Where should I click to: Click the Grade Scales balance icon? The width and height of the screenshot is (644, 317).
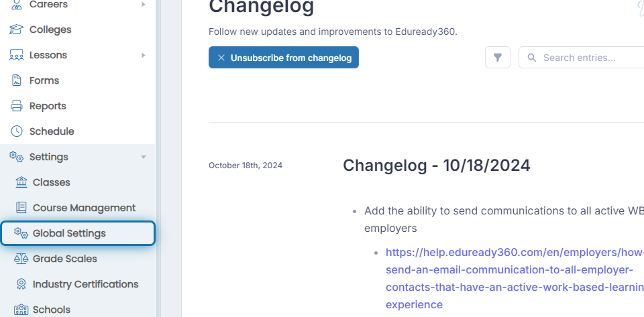click(x=21, y=258)
